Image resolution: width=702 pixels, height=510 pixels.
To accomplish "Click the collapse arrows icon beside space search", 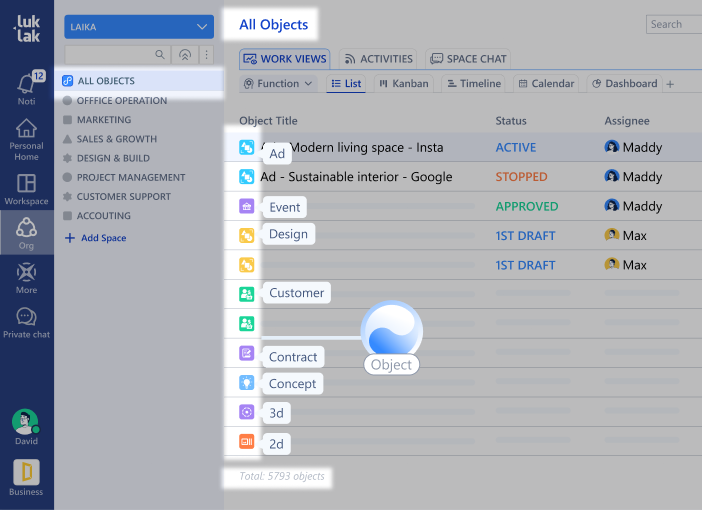I will click(x=184, y=54).
